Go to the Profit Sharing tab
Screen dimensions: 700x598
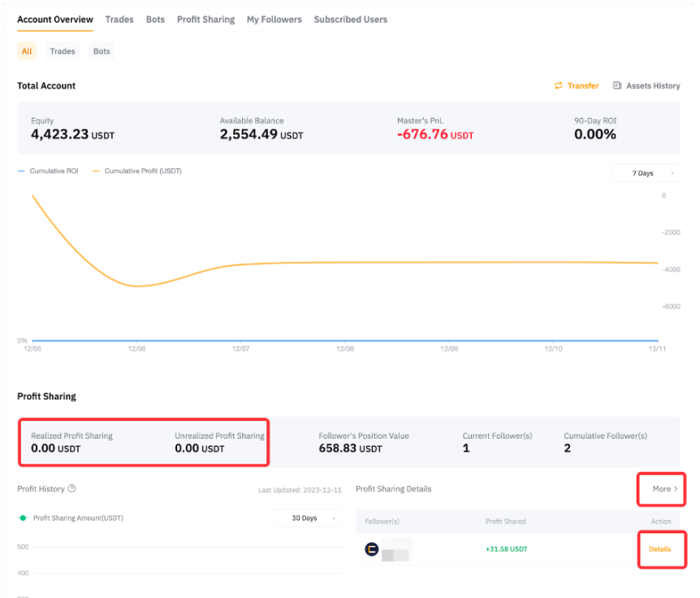[205, 19]
